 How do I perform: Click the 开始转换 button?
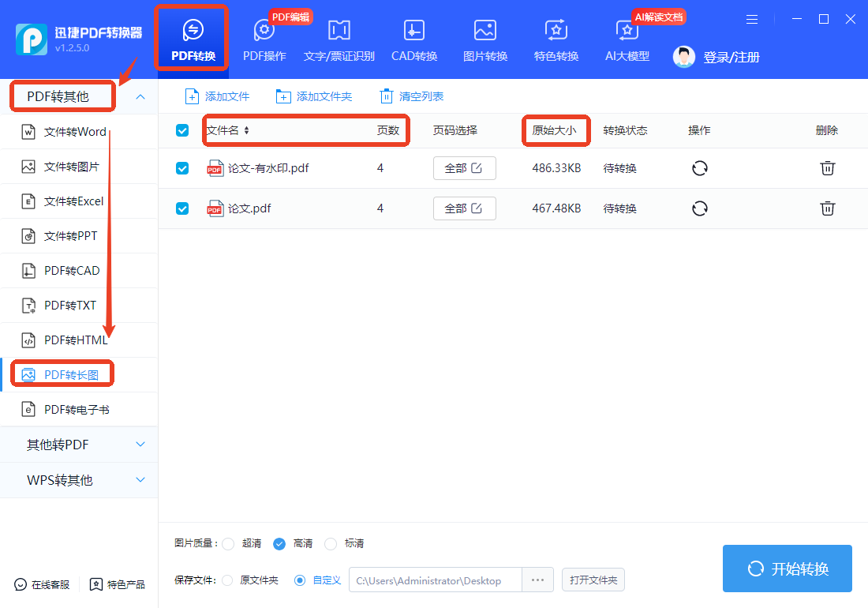click(788, 569)
